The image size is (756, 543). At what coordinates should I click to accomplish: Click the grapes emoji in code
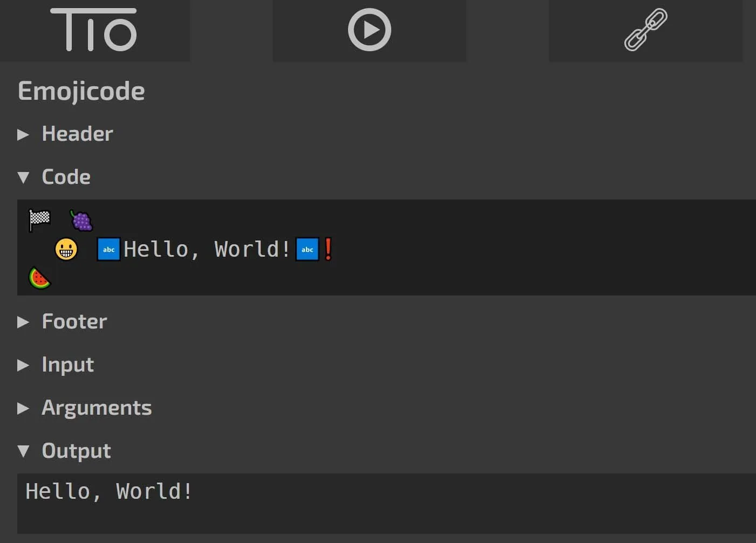[81, 220]
